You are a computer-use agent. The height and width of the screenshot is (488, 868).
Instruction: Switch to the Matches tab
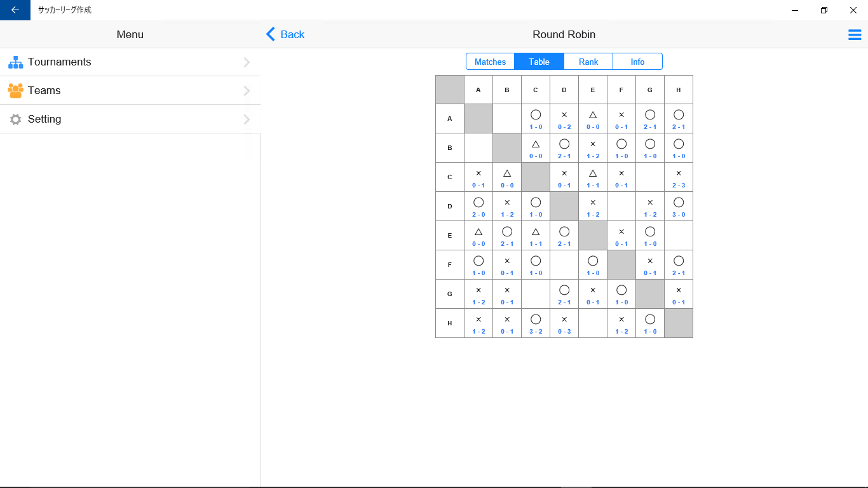pyautogui.click(x=490, y=62)
